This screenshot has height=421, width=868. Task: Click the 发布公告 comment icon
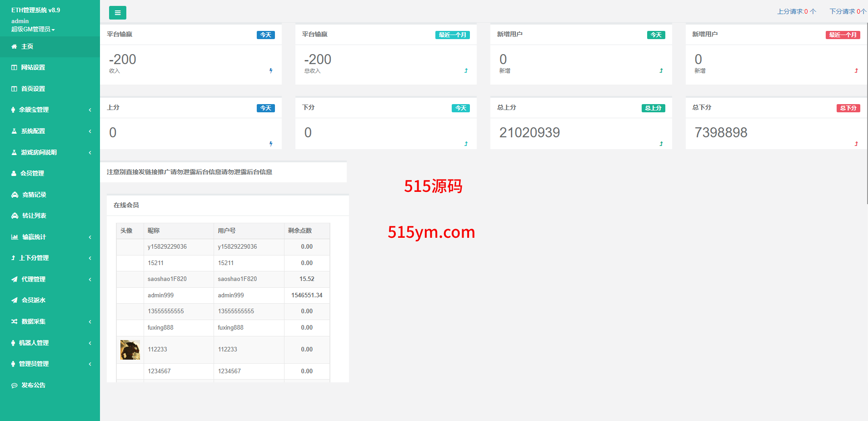tap(15, 385)
